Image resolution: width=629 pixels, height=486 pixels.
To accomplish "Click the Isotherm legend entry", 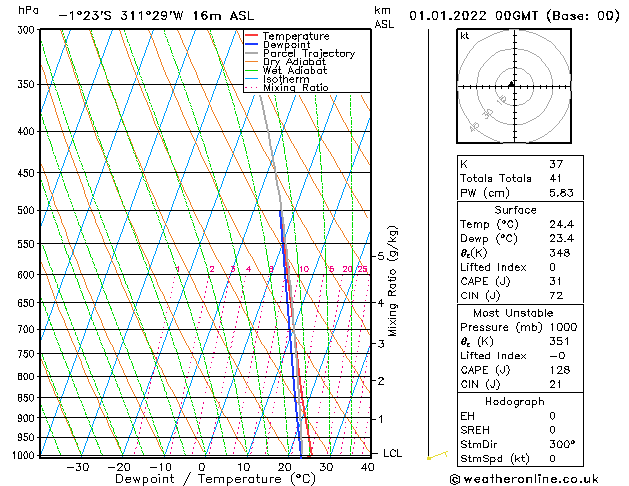I will tap(286, 79).
